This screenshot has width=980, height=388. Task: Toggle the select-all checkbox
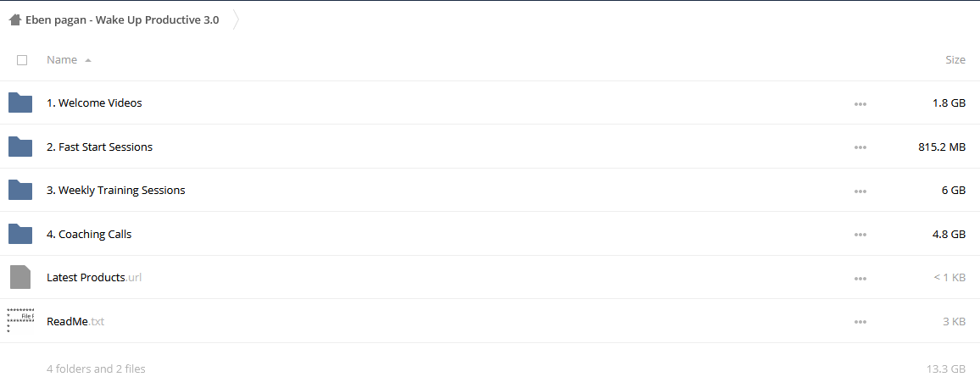(22, 60)
